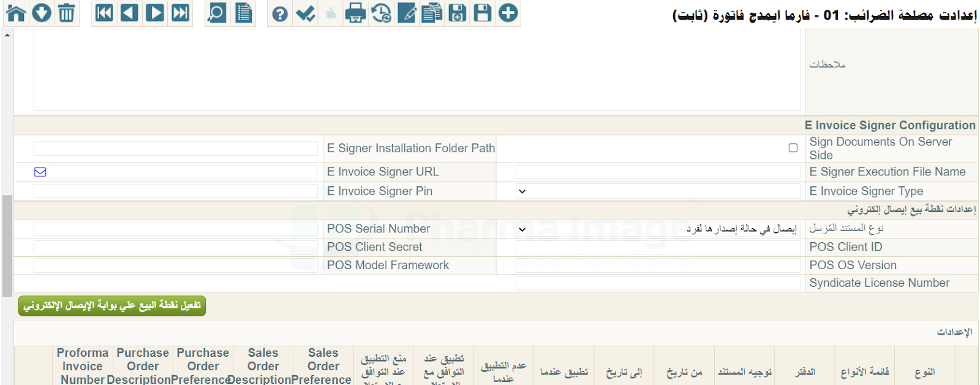Click 'Proforma Invoice Number' column header
The width and height of the screenshot is (980, 385).
point(82,367)
